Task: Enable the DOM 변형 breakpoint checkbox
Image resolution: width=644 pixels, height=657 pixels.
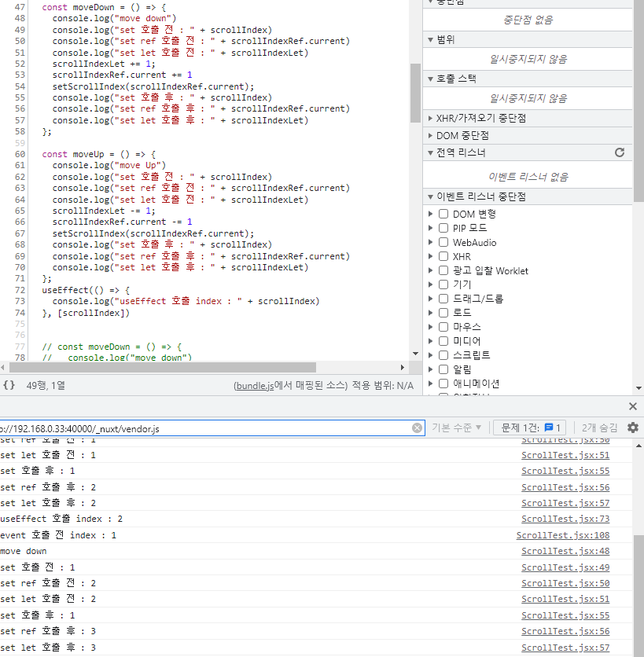Action: [443, 214]
